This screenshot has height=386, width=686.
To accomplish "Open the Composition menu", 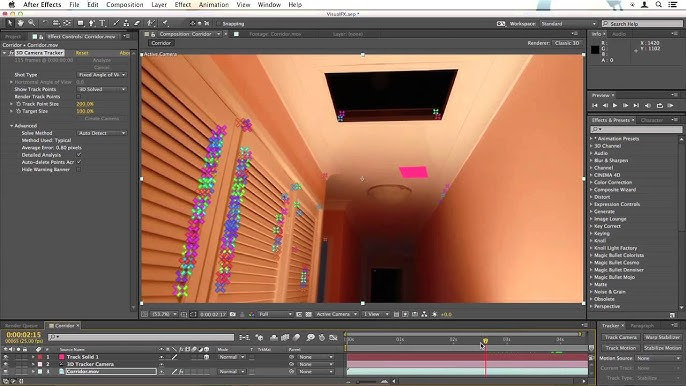I will (125, 4).
